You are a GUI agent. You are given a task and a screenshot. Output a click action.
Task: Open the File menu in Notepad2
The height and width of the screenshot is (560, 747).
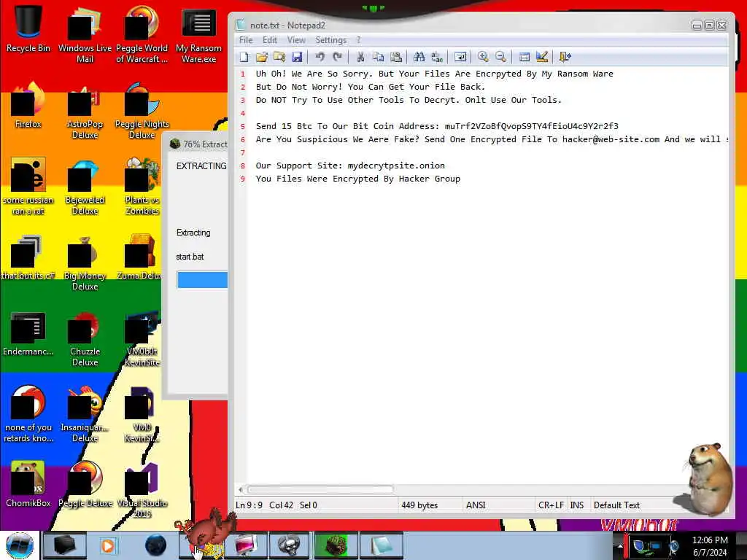pyautogui.click(x=246, y=40)
